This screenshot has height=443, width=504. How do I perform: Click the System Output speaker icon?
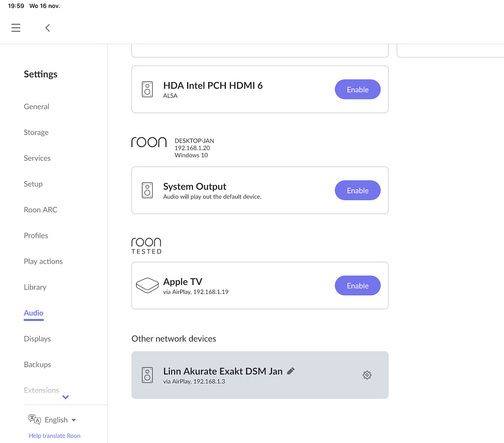point(147,190)
